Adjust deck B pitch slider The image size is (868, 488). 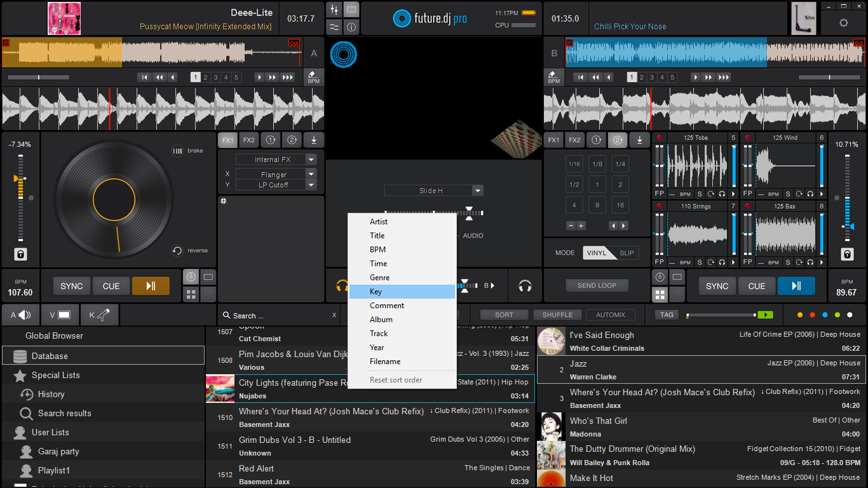pyautogui.click(x=847, y=197)
